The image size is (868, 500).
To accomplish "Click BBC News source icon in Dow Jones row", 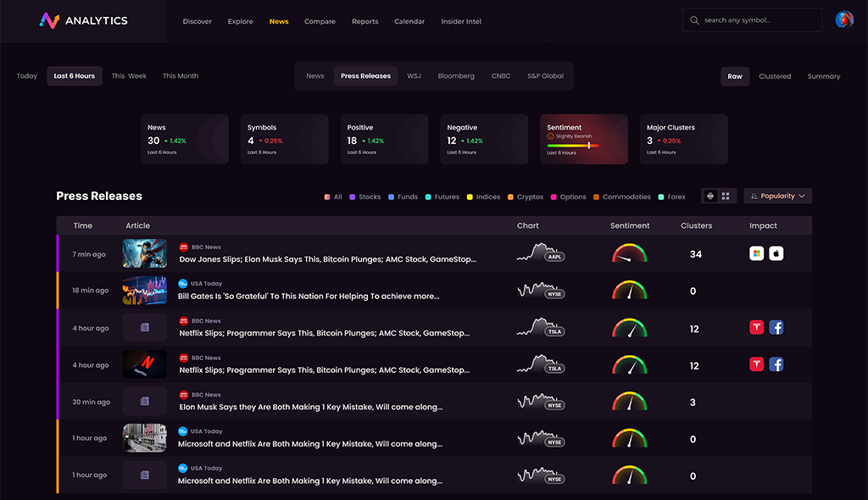I will point(184,247).
